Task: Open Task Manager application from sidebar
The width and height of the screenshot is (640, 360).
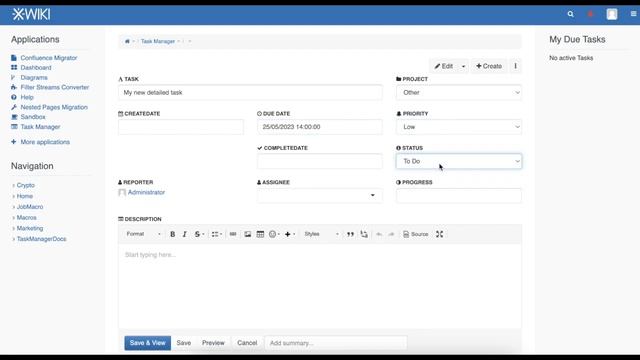Action: [x=40, y=127]
